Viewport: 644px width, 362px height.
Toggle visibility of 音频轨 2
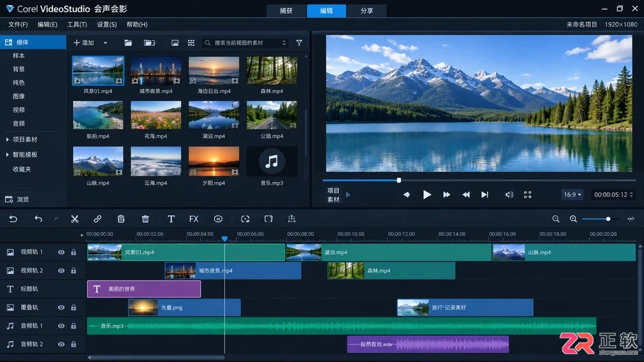[x=61, y=344]
